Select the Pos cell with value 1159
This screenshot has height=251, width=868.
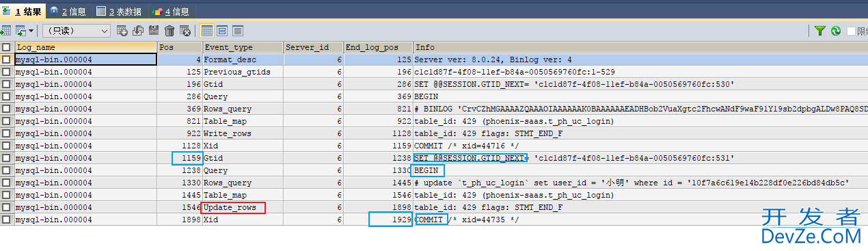[180, 158]
